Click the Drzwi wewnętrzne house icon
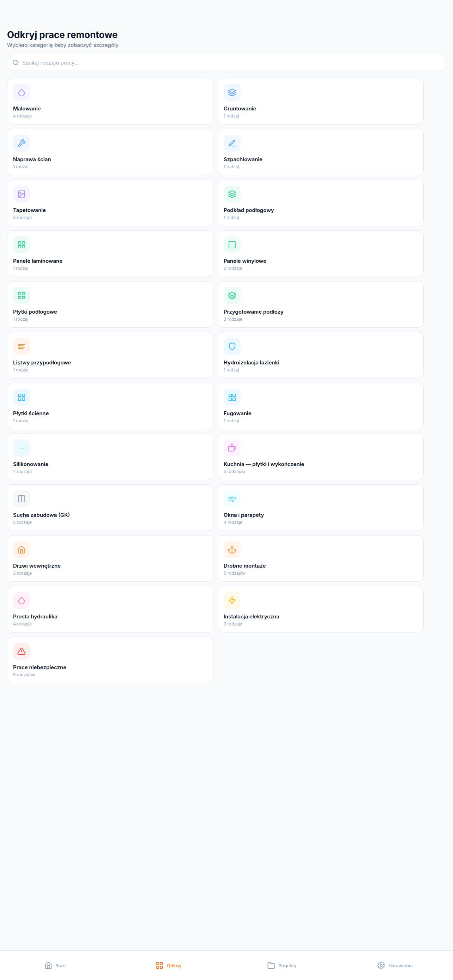The height and width of the screenshot is (980, 453). pos(21,549)
